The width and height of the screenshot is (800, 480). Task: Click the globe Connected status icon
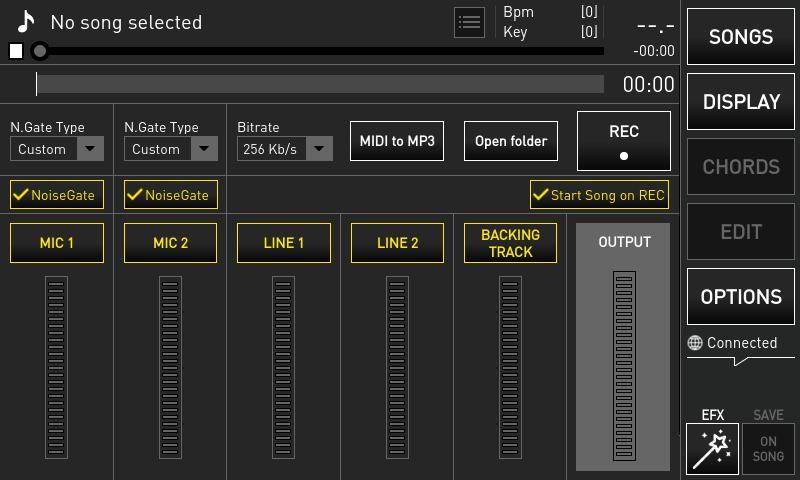695,343
